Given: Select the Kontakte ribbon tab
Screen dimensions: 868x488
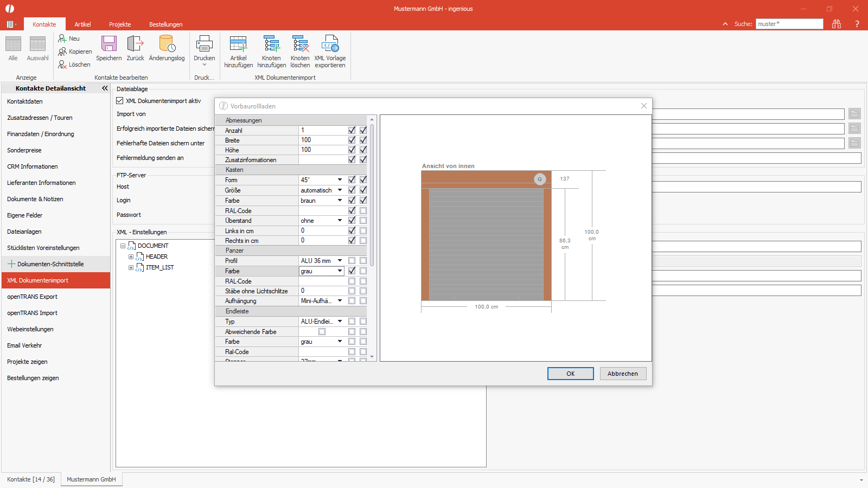Looking at the screenshot, I should click(44, 24).
